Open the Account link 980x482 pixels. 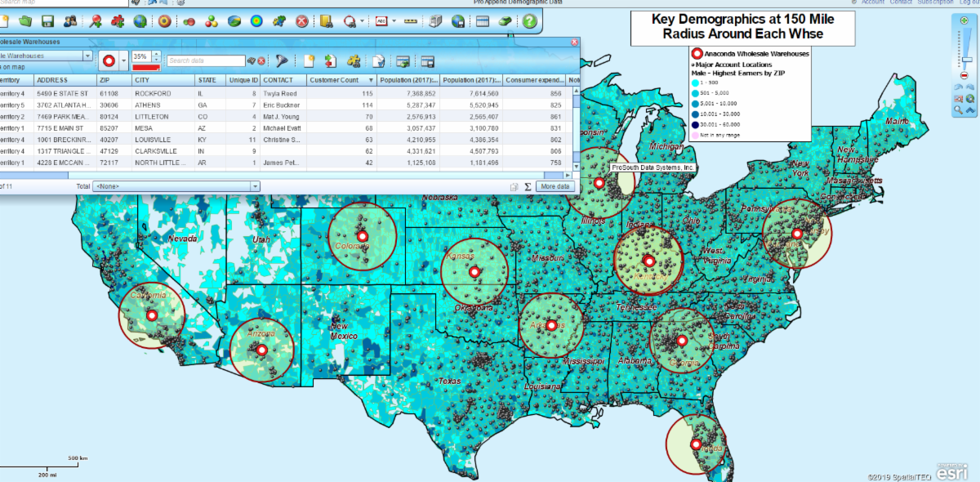pyautogui.click(x=873, y=2)
